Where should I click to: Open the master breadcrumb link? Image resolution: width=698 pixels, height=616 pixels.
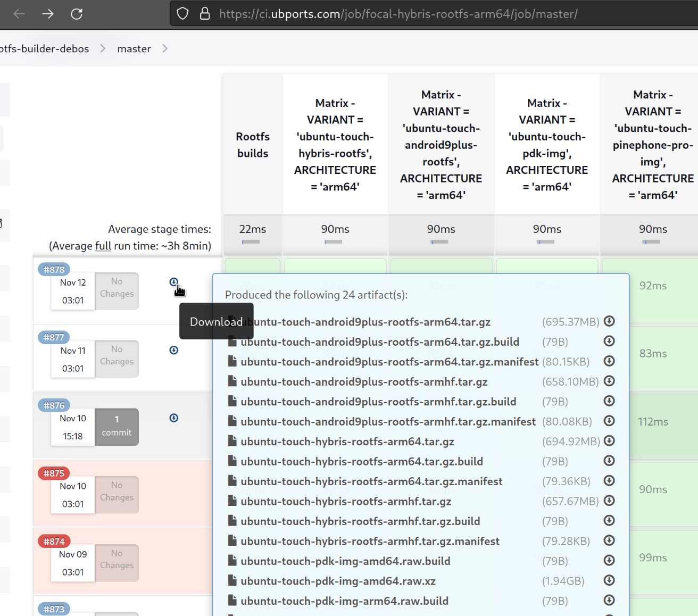click(x=134, y=49)
